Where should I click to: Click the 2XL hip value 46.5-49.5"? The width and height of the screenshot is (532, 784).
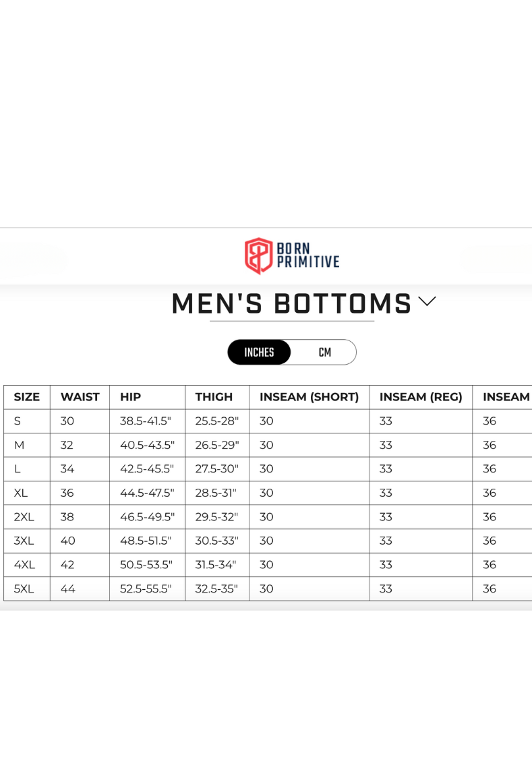tap(147, 517)
